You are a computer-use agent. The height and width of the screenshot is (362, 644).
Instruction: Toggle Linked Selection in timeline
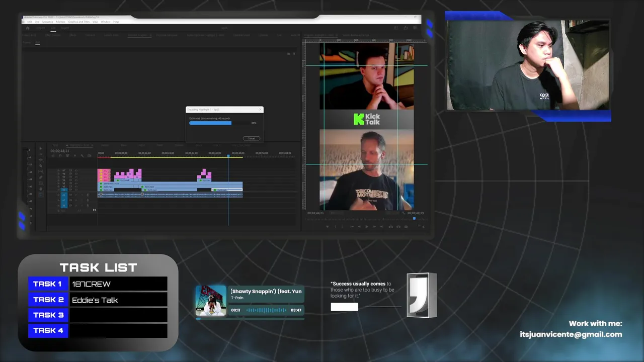tap(67, 155)
